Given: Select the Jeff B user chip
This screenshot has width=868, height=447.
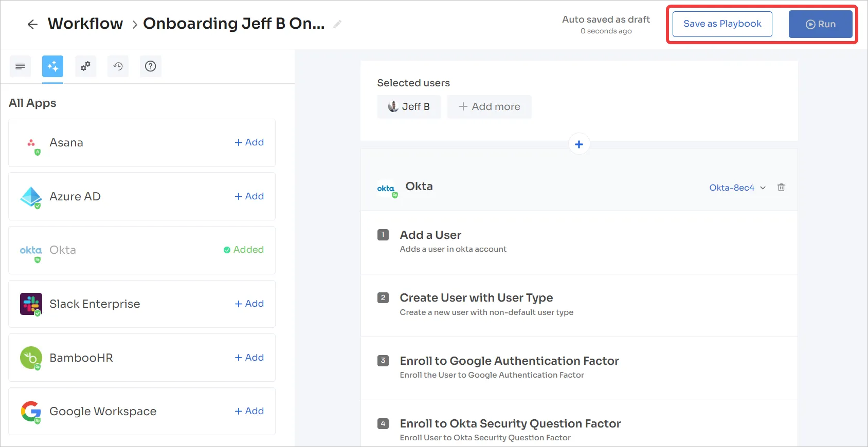Looking at the screenshot, I should click(x=409, y=106).
